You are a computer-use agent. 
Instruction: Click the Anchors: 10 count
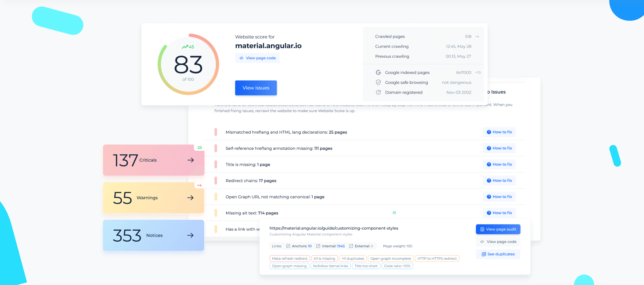tap(302, 246)
